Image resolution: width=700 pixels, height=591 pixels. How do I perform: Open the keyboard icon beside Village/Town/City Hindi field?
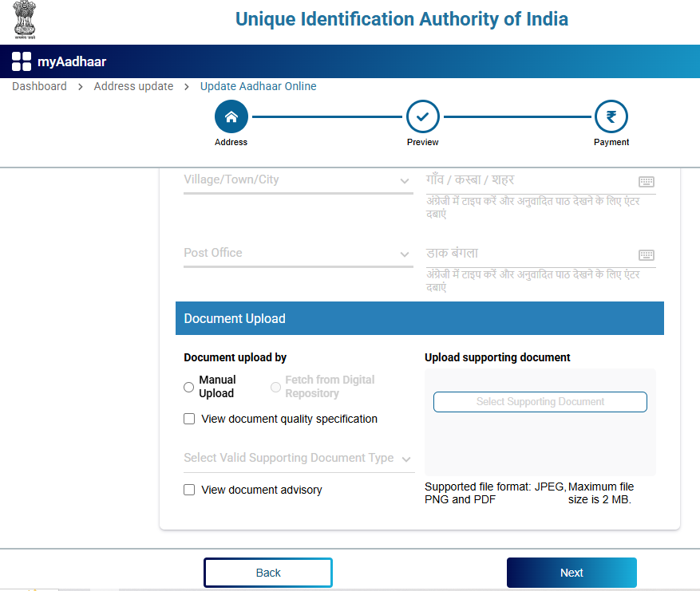(647, 181)
